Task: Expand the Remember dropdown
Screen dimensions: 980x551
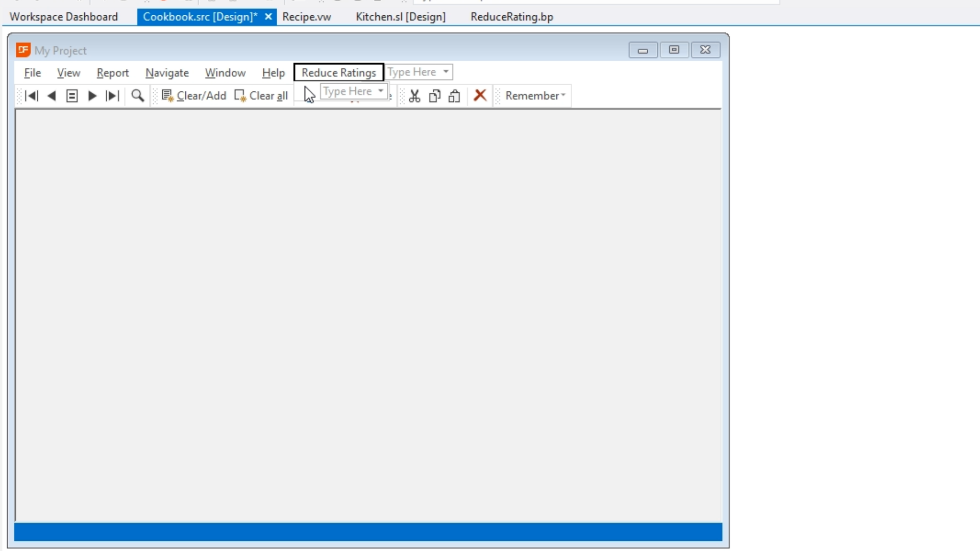Action: [x=563, y=95]
